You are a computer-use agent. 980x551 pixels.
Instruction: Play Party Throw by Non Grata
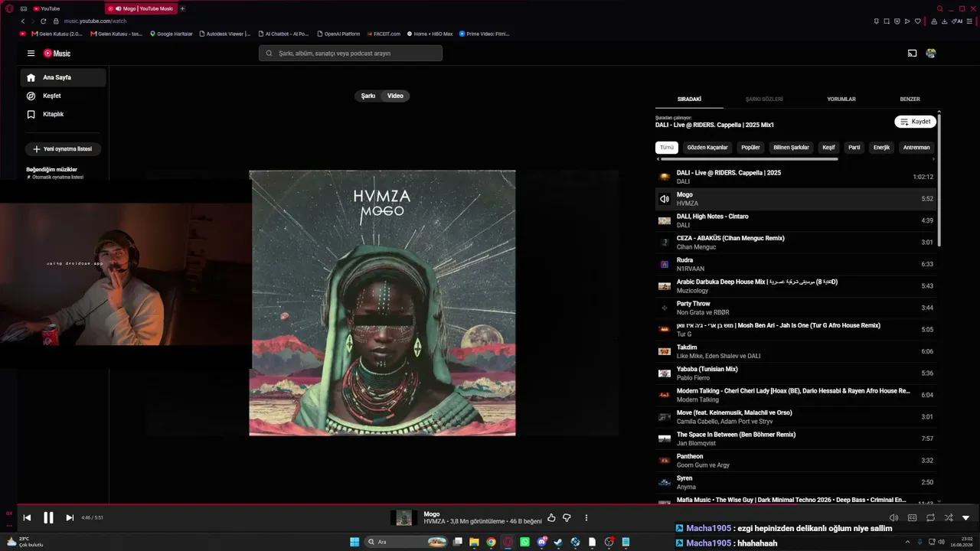pyautogui.click(x=796, y=308)
